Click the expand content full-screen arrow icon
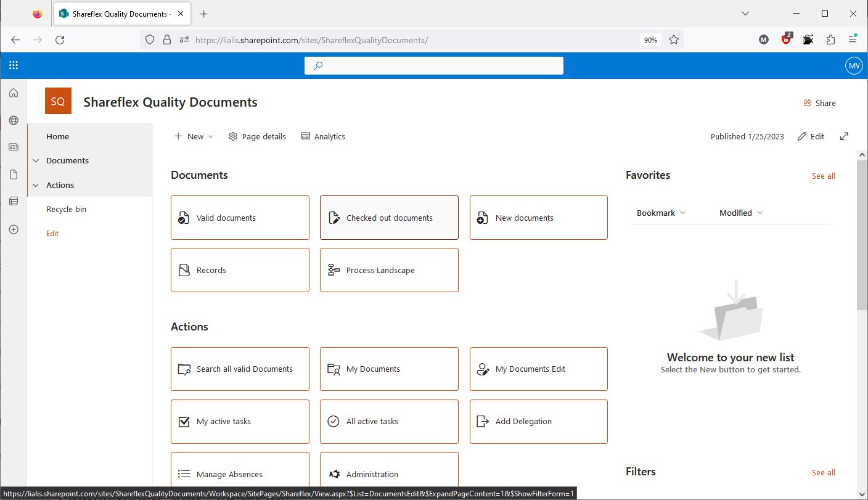This screenshot has width=868, height=500. click(845, 136)
